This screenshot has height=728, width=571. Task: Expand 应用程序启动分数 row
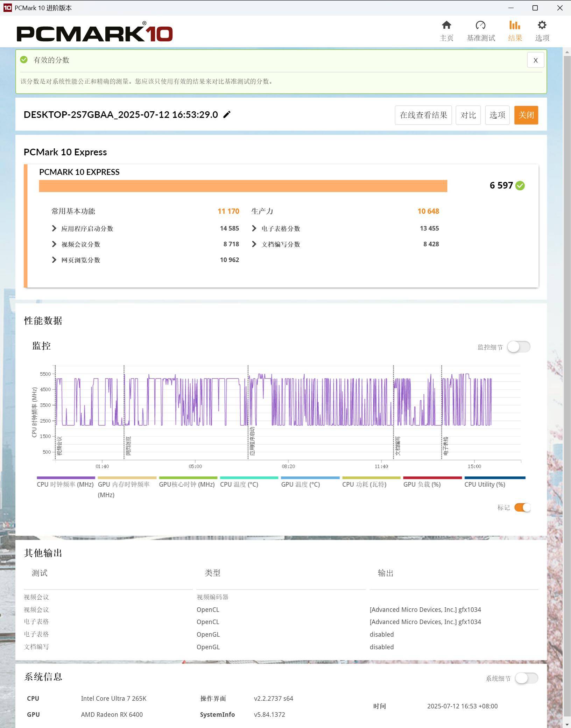[54, 228]
